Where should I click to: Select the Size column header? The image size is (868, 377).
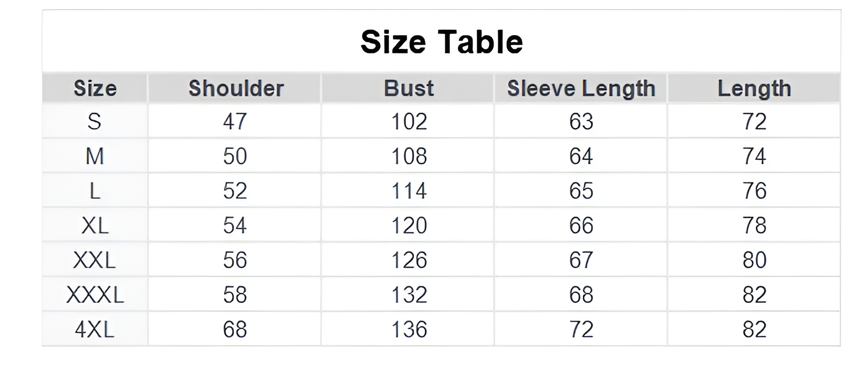click(95, 88)
